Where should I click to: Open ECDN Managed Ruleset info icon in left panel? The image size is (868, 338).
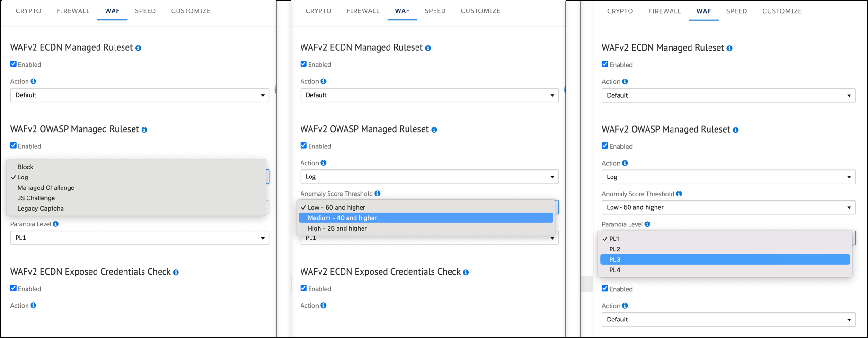(x=138, y=48)
